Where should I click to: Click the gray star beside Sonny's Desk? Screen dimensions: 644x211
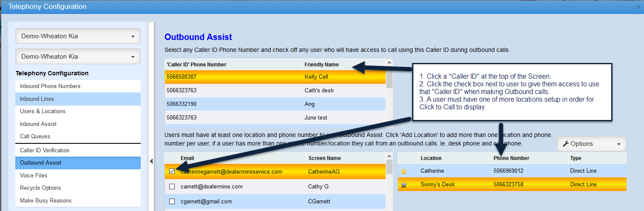[x=404, y=185]
